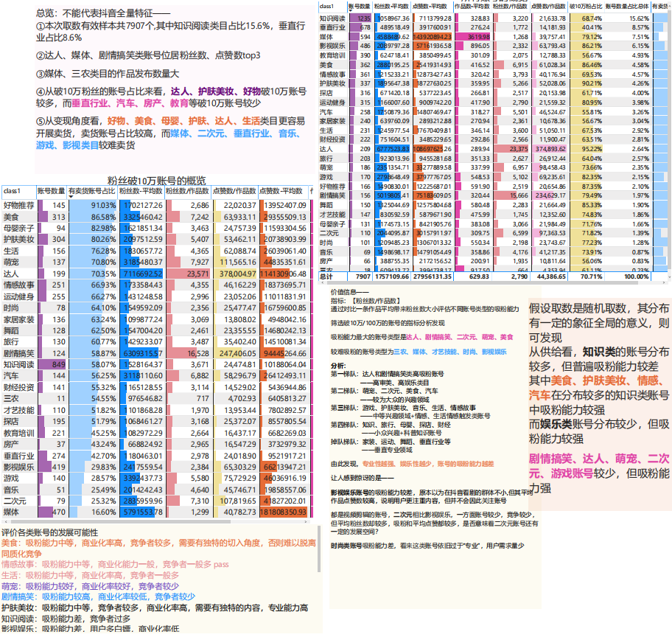Select 好物推荐 row in 粉丝破10万 table
The image size is (672, 640).
tap(156, 206)
